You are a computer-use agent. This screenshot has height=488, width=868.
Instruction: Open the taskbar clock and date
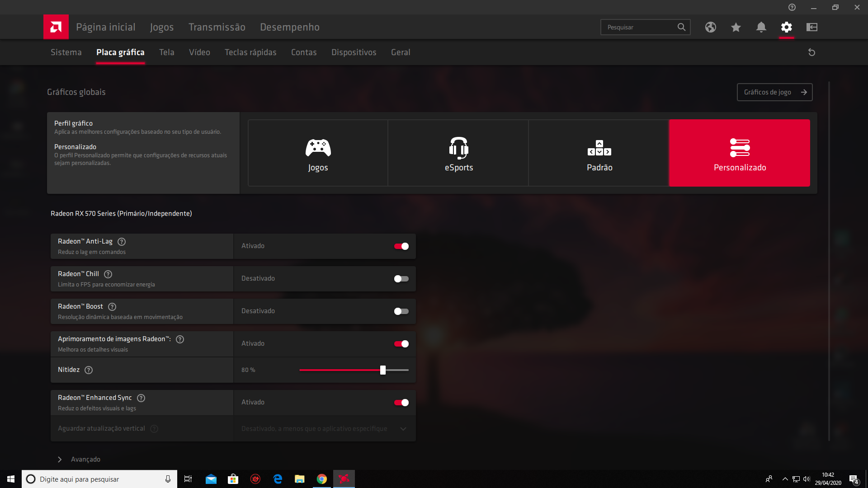[828, 479]
